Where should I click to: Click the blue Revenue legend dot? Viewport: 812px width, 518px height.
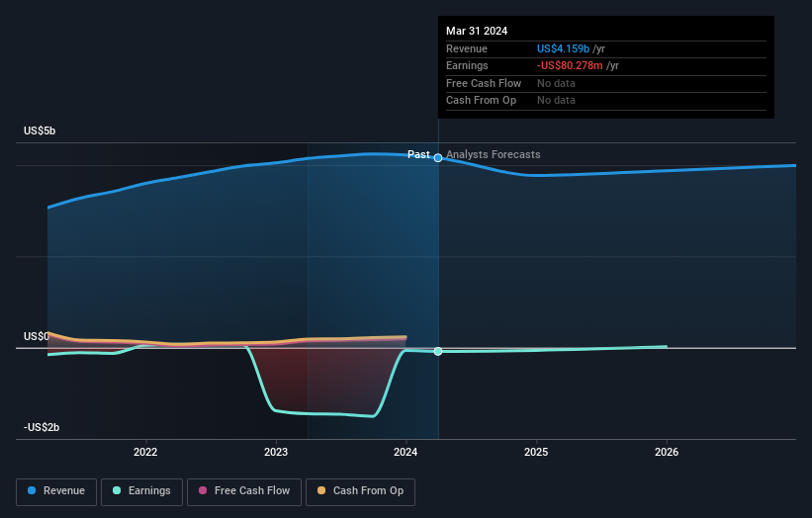(x=32, y=490)
